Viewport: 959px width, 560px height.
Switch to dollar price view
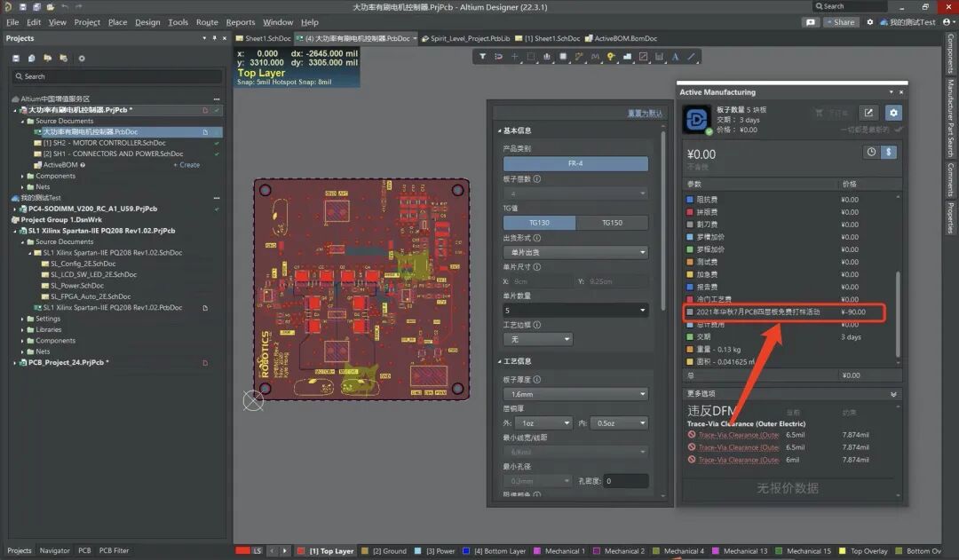pyautogui.click(x=889, y=153)
